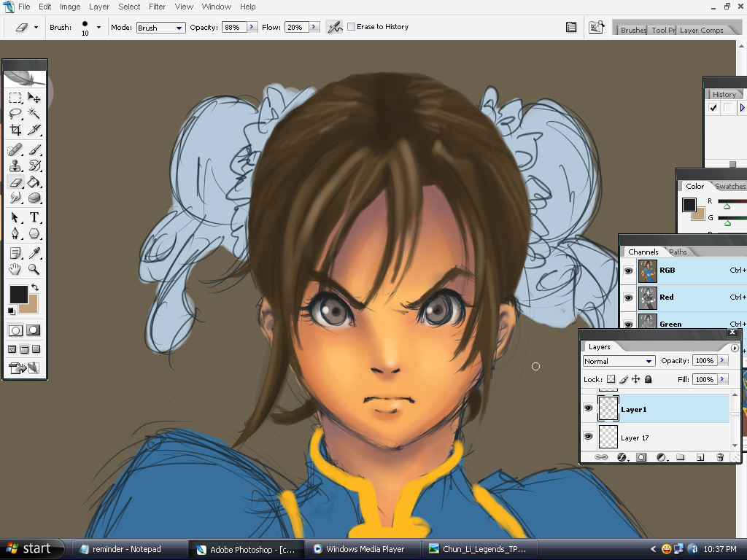This screenshot has width=747, height=560.
Task: Switch to reminder - Notepad on taskbar
Action: point(128,549)
